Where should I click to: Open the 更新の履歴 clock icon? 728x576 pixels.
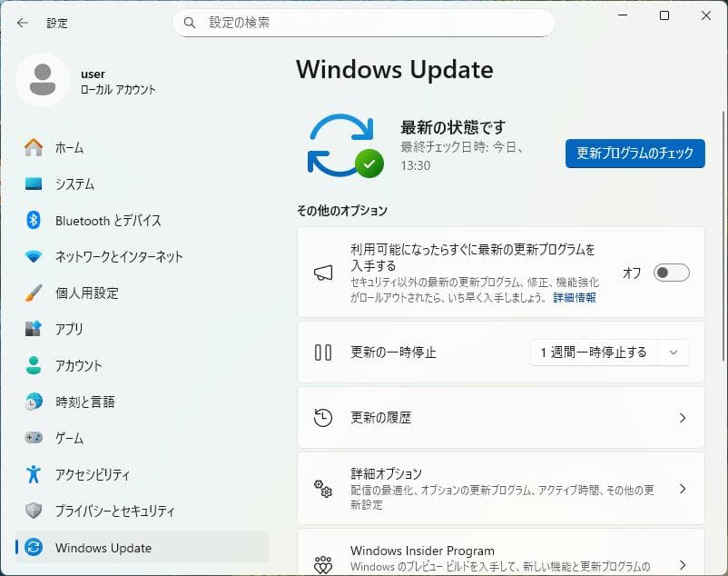322,419
